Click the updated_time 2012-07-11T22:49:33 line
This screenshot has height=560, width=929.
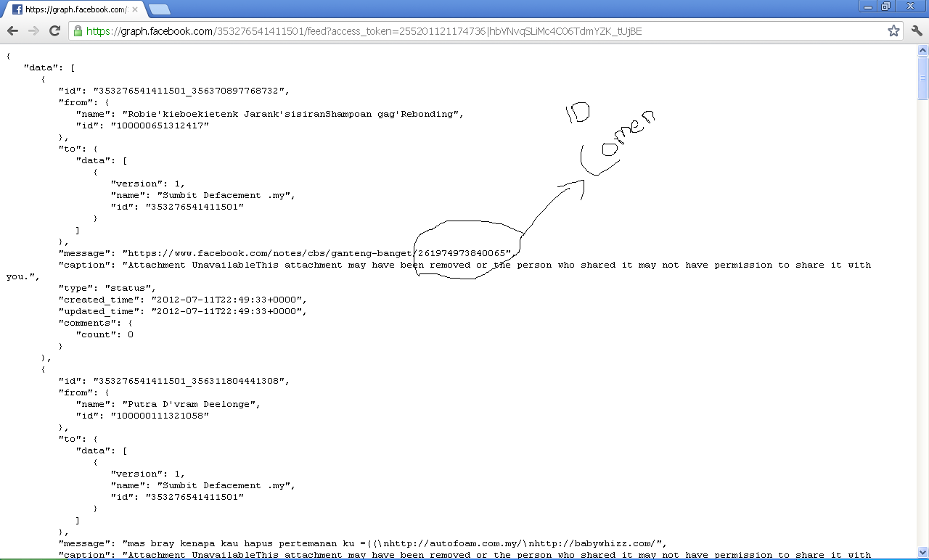182,311
